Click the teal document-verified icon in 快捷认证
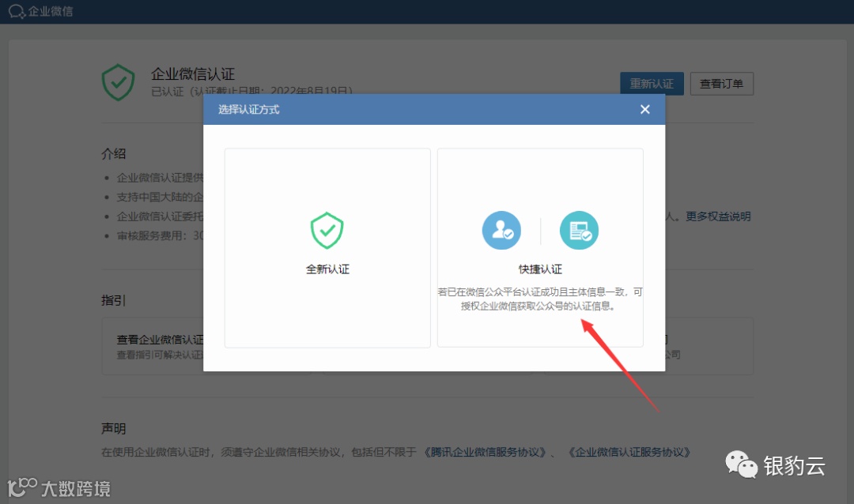 point(579,230)
